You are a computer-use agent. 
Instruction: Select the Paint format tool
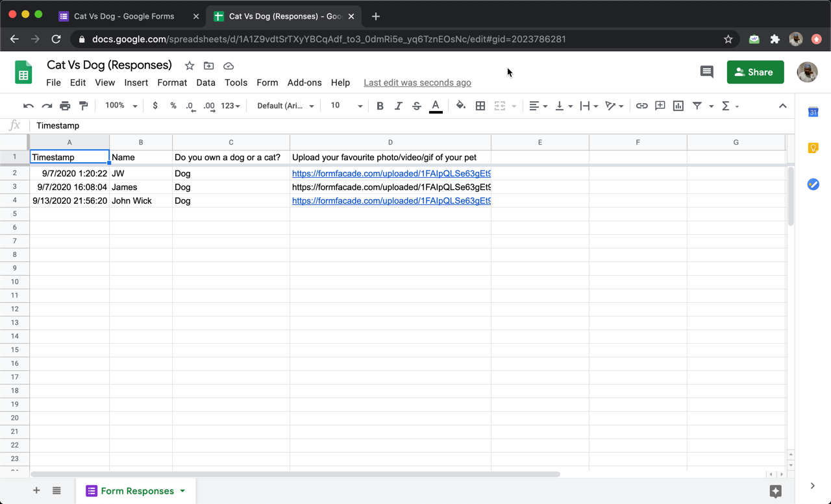tap(83, 106)
